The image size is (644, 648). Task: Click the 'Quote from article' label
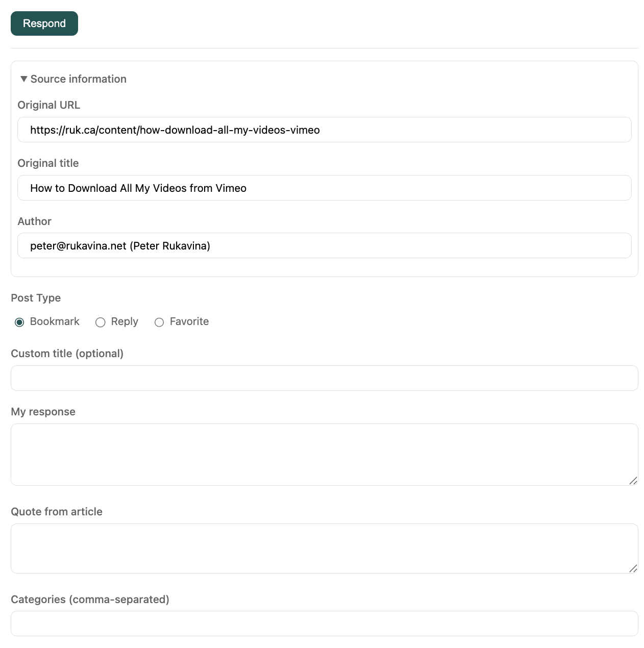57,512
